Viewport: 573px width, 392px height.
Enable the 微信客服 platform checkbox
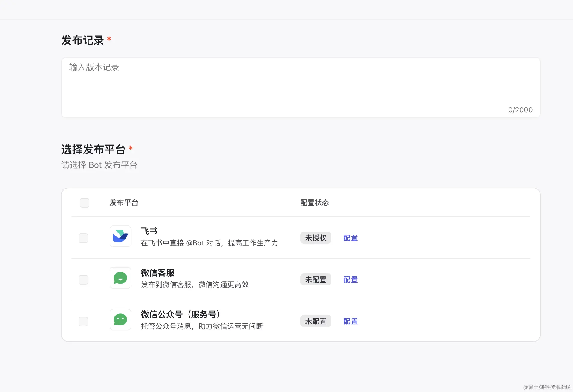(83, 280)
